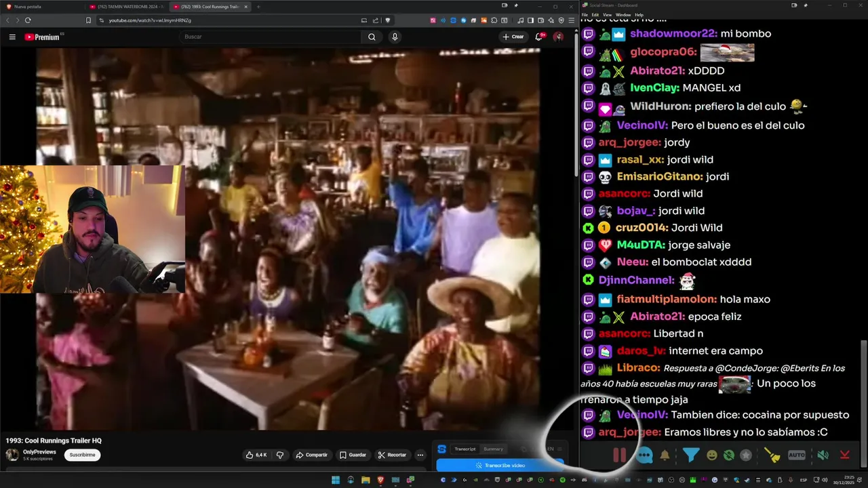Click daros_lv's message 'internet era campo'
868x488 pixels.
tap(715, 350)
